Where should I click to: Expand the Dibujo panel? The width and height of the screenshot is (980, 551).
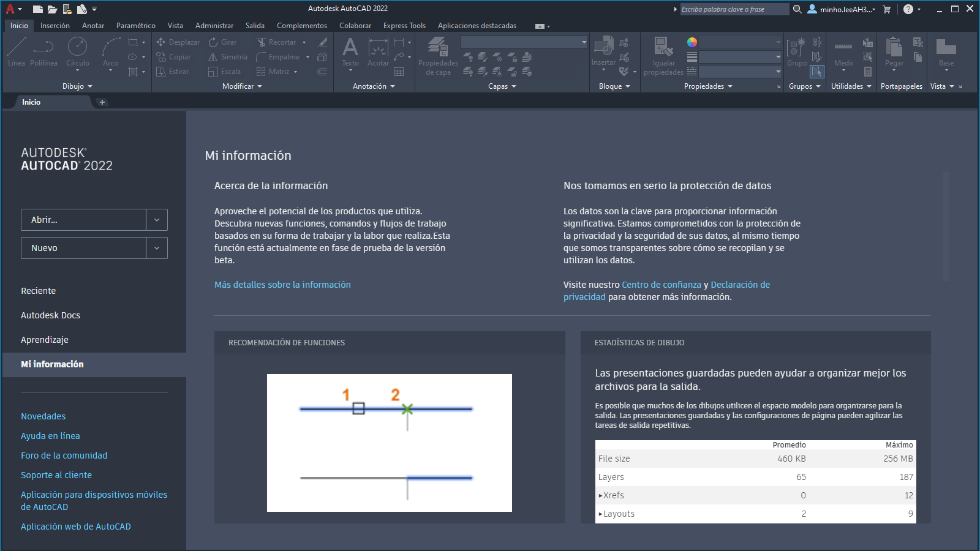[x=77, y=86]
